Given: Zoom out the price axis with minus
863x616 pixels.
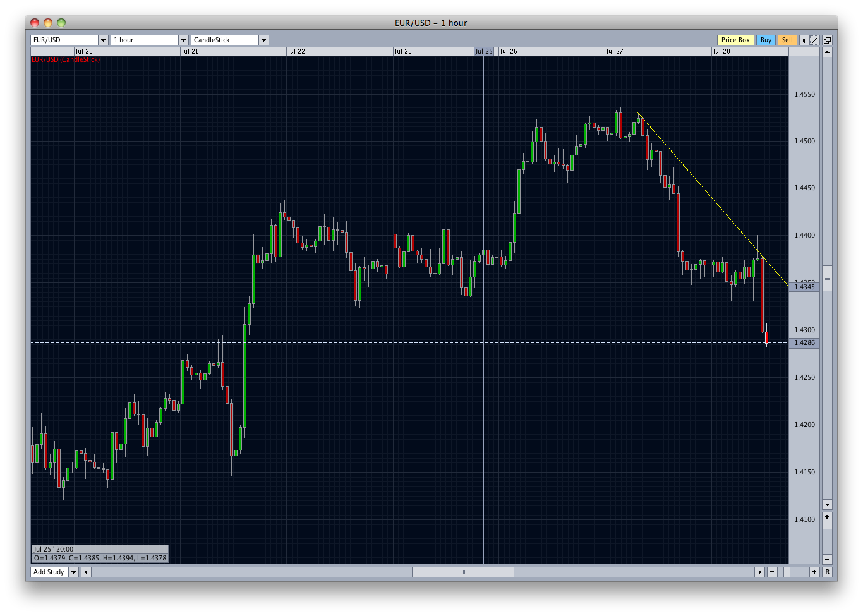Looking at the screenshot, I should (x=827, y=559).
